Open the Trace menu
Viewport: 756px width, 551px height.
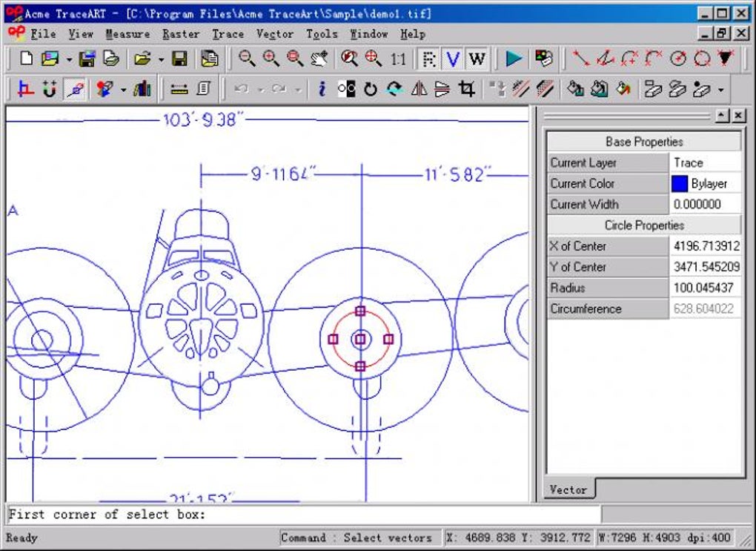228,34
